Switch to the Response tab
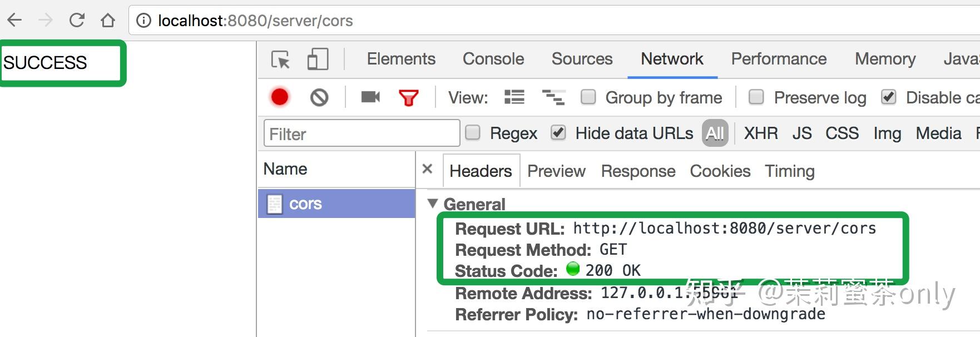980x337 pixels. [638, 171]
